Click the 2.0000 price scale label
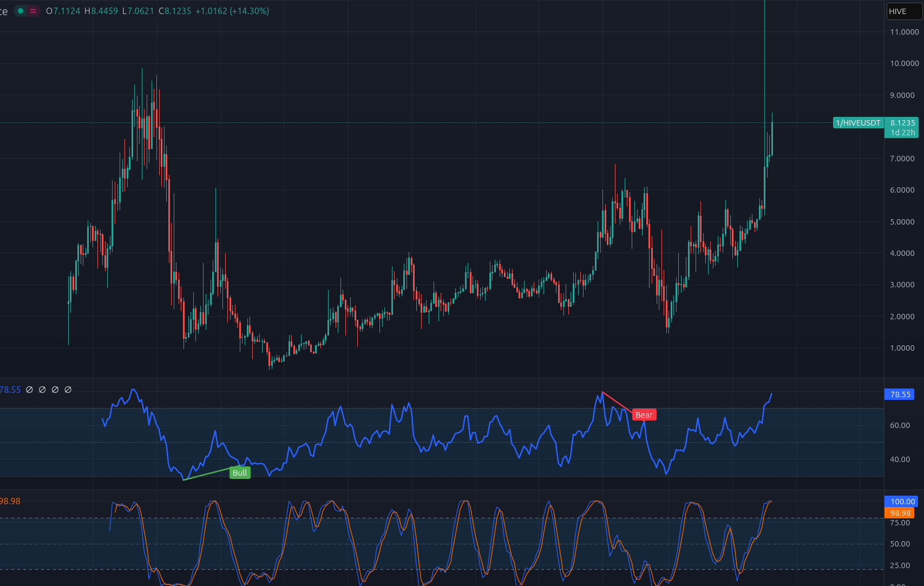Image resolution: width=924 pixels, height=586 pixels. tap(902, 317)
